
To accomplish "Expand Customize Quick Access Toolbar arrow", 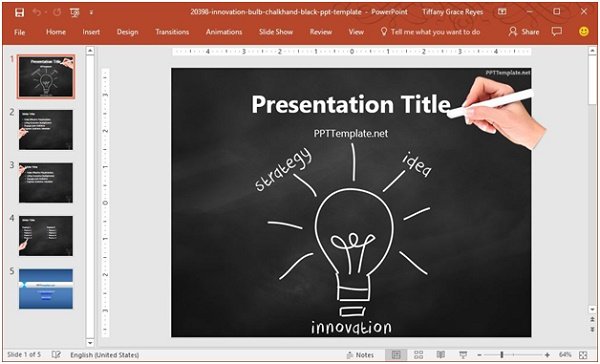I will pyautogui.click(x=91, y=13).
